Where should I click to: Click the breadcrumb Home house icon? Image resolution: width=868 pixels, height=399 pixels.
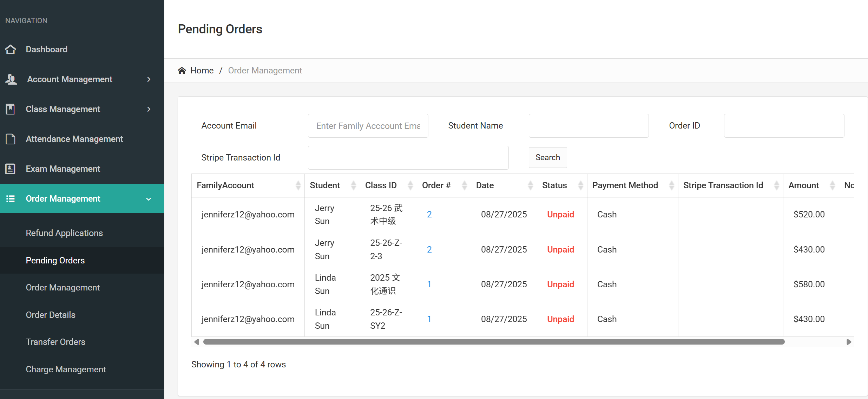tap(182, 71)
